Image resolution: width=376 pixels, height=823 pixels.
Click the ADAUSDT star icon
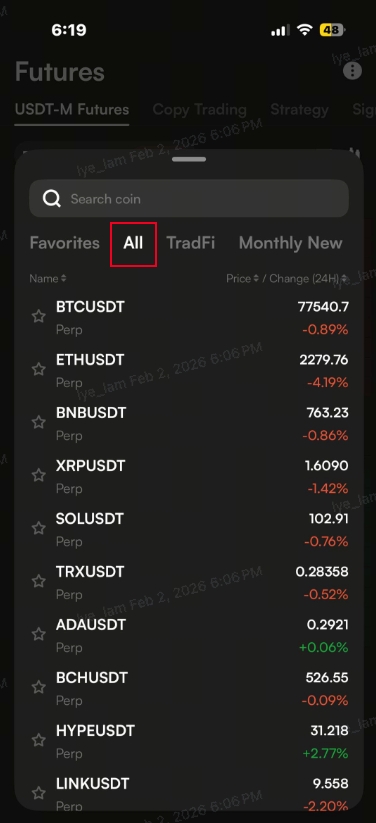tap(38, 634)
